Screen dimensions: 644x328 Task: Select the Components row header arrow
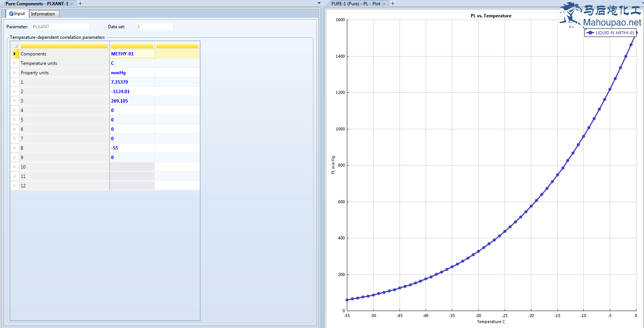pyautogui.click(x=15, y=54)
